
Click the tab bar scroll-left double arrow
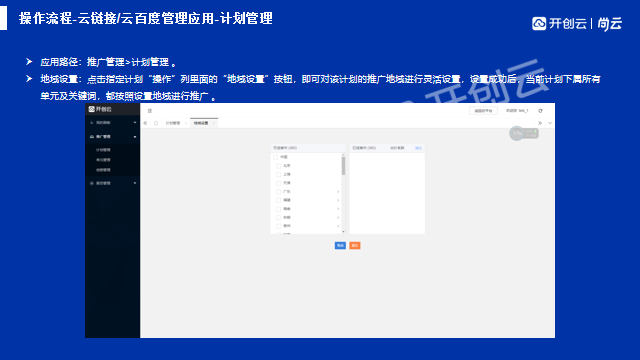click(145, 123)
